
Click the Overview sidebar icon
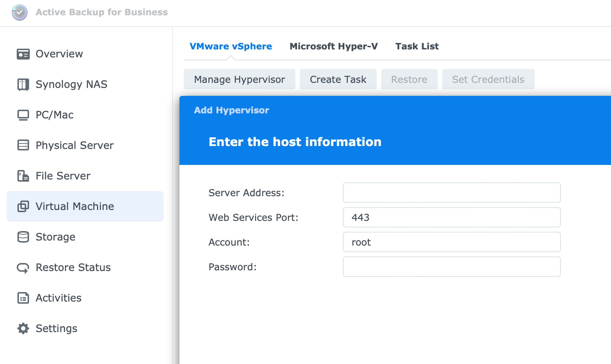(x=23, y=54)
